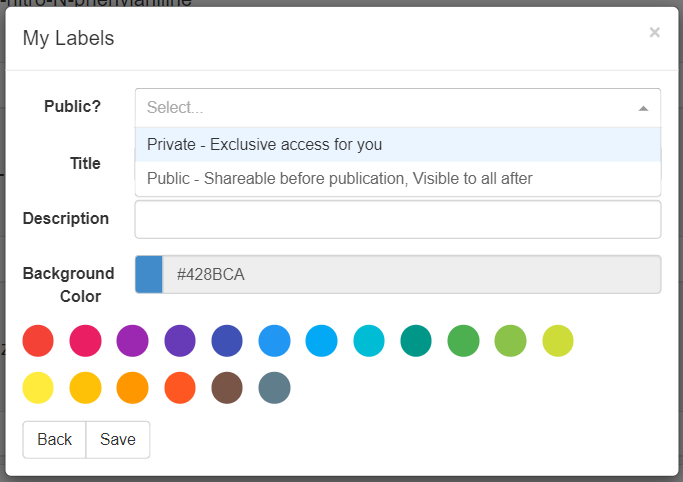This screenshot has height=482, width=683.
Task: Close the My Labels dialog
Action: (654, 33)
